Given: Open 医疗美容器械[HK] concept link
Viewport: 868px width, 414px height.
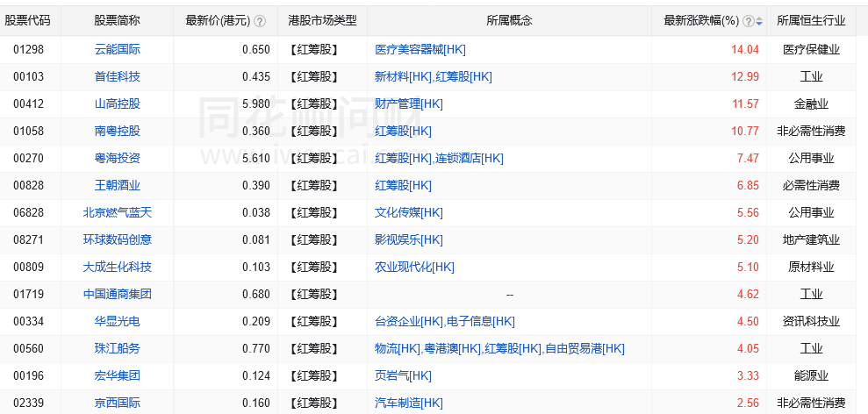Looking at the screenshot, I should (x=420, y=49).
